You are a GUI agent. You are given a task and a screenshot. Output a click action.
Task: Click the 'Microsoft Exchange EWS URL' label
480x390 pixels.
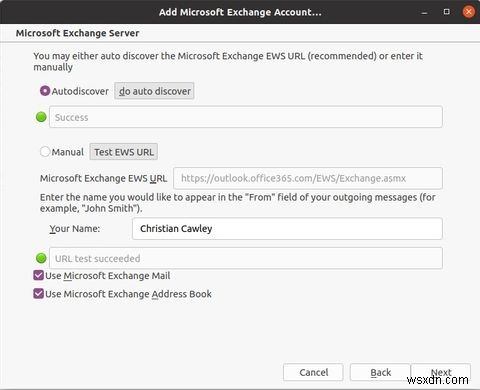pyautogui.click(x=103, y=178)
